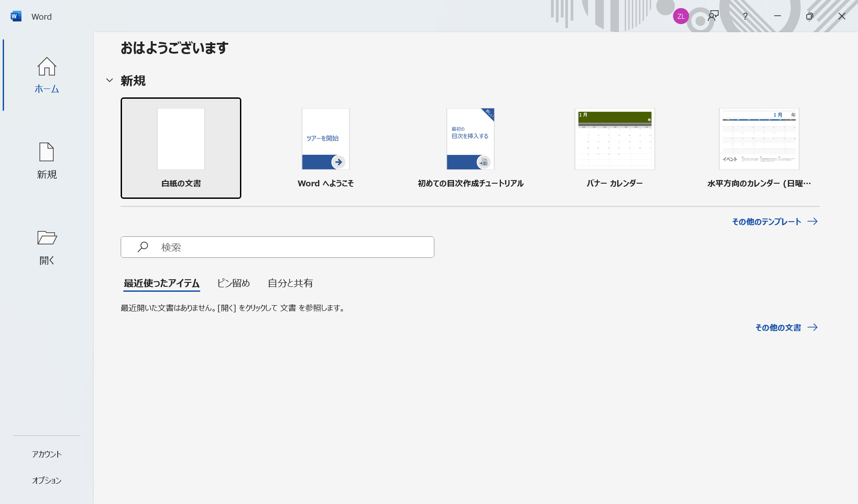This screenshot has width=858, height=504.
Task: Click inside the 検索 search field
Action: (277, 247)
